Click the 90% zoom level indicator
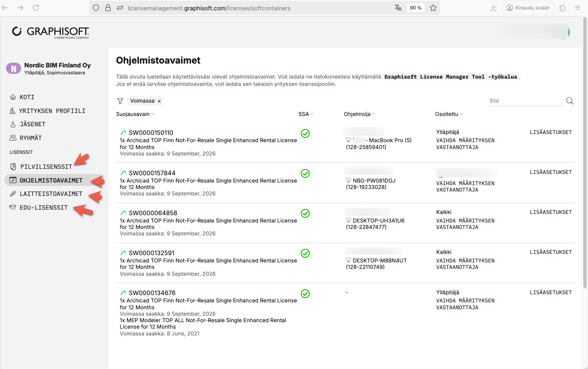The width and height of the screenshot is (588, 369). [x=416, y=8]
